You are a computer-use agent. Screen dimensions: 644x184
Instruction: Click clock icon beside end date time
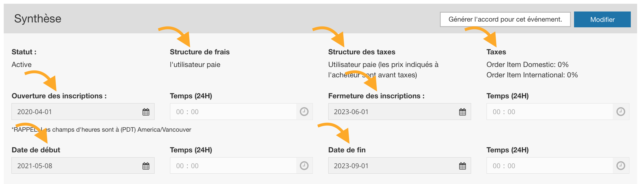point(621,166)
